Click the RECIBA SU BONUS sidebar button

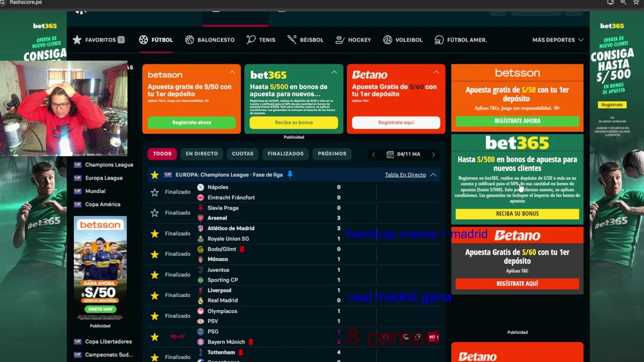pos(517,214)
